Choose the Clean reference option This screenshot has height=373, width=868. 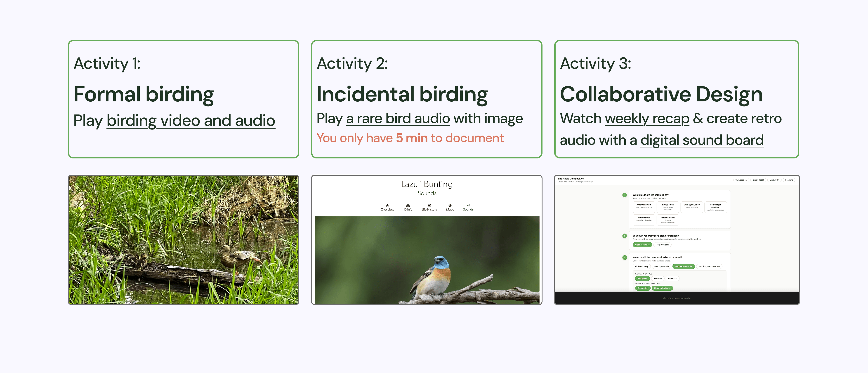coord(642,245)
